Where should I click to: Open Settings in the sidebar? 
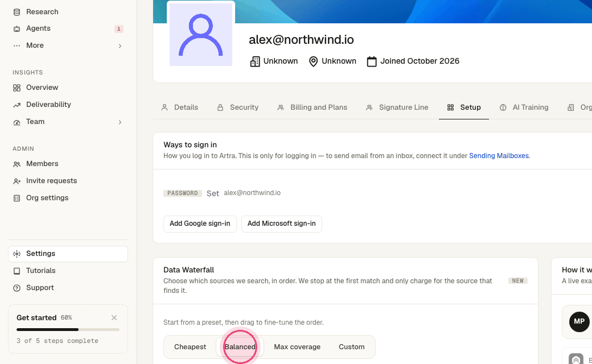(x=68, y=254)
